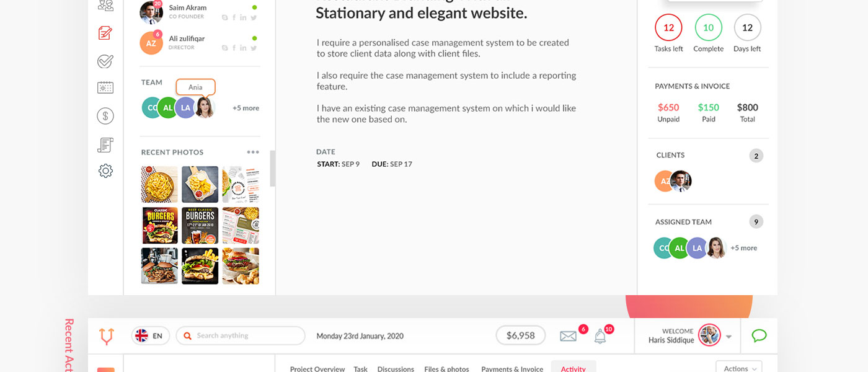Switch to the Discussions tab
This screenshot has width=868, height=372.
point(396,369)
